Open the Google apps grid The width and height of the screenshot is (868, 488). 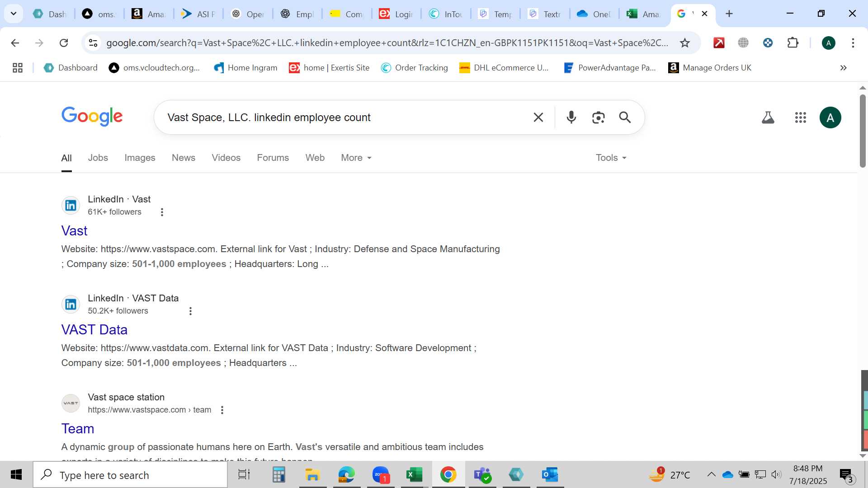point(801,117)
